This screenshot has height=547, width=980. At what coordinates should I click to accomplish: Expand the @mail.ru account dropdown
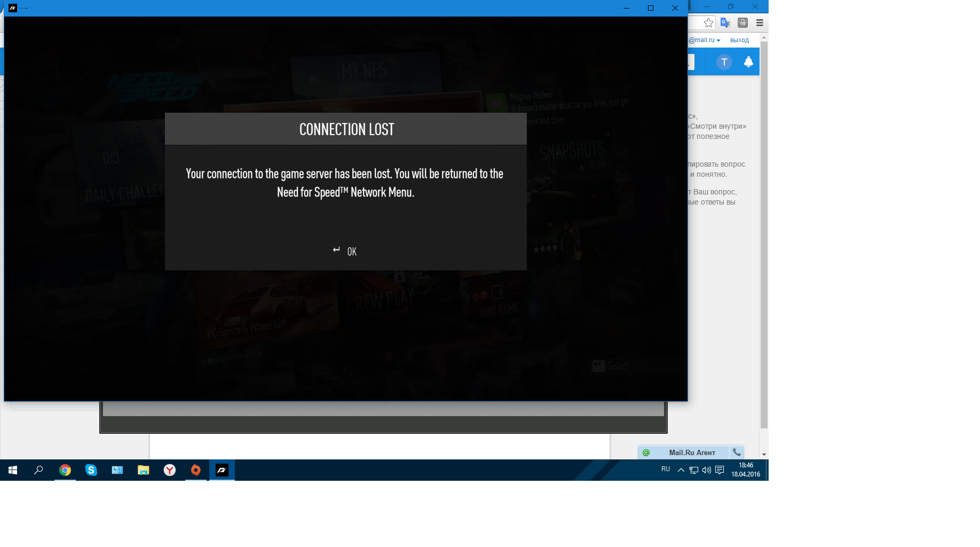705,40
